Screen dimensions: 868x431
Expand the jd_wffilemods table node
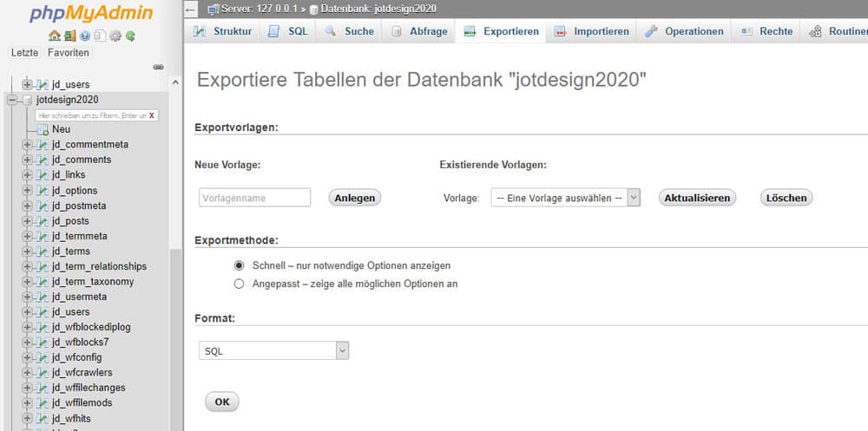click(27, 402)
